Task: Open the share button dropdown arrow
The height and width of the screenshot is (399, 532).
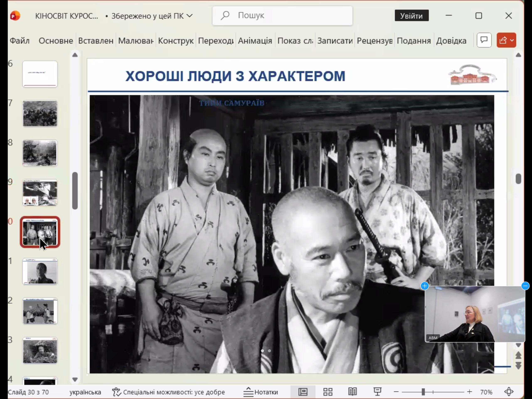Action: point(512,40)
